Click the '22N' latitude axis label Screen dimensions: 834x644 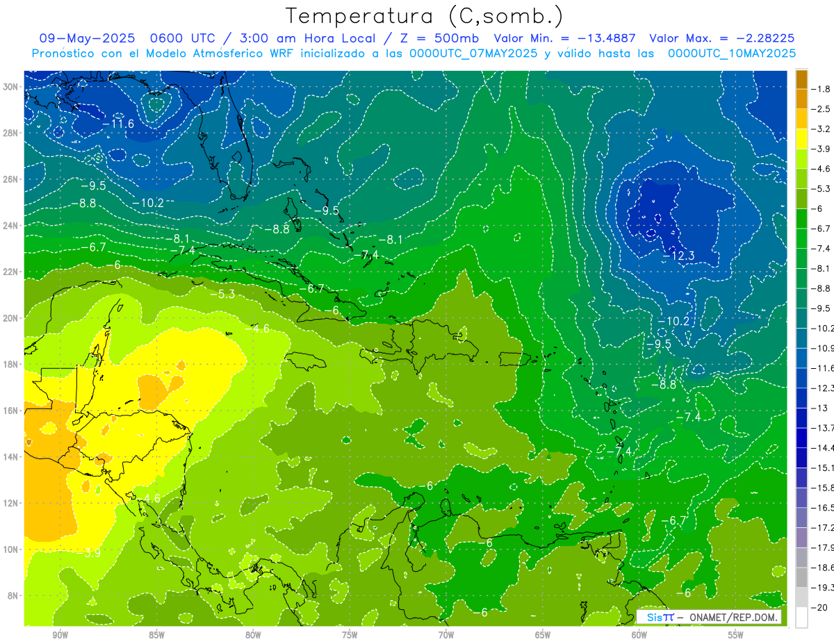point(11,272)
